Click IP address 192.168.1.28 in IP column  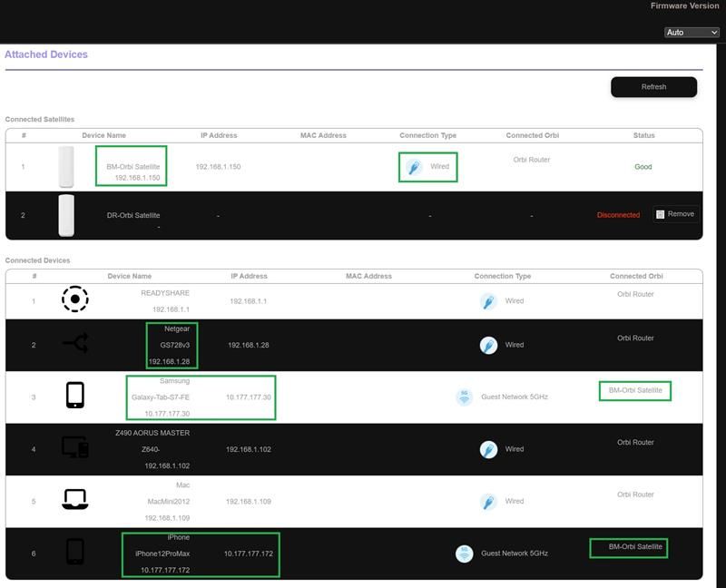click(248, 346)
